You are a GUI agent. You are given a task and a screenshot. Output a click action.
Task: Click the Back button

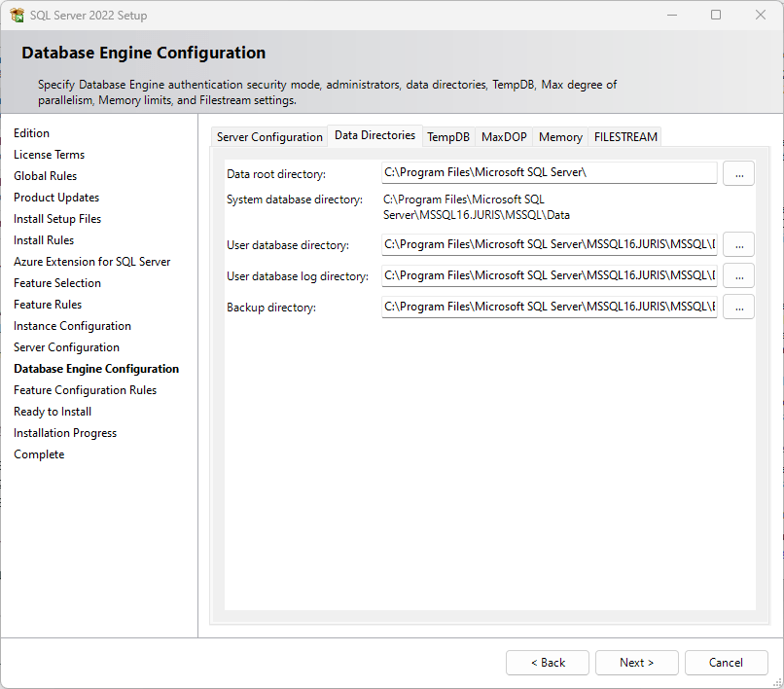(547, 662)
